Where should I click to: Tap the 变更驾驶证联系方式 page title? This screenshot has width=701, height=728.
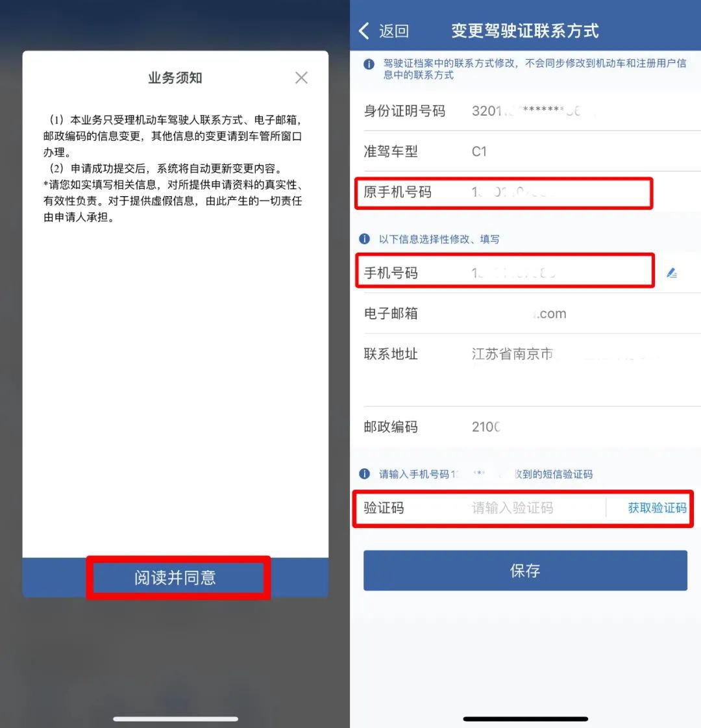pos(524,31)
